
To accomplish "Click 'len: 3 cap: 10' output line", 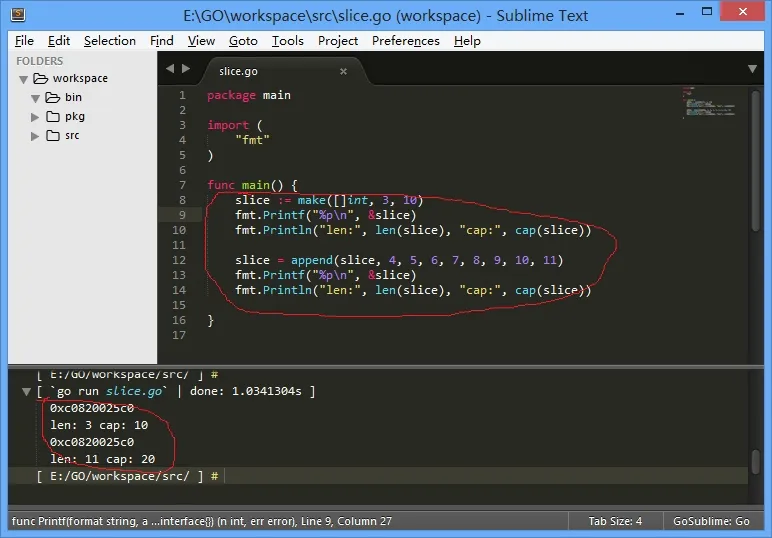I will (99, 425).
